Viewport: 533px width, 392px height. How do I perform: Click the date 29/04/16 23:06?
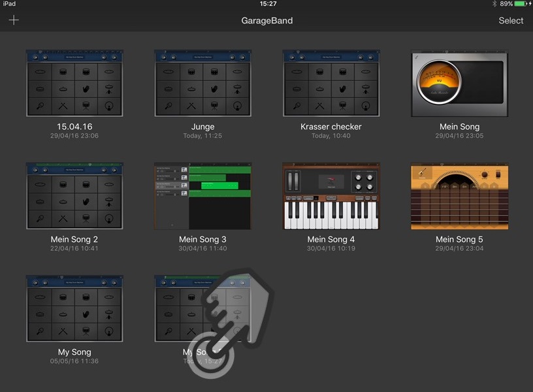pyautogui.click(x=74, y=136)
